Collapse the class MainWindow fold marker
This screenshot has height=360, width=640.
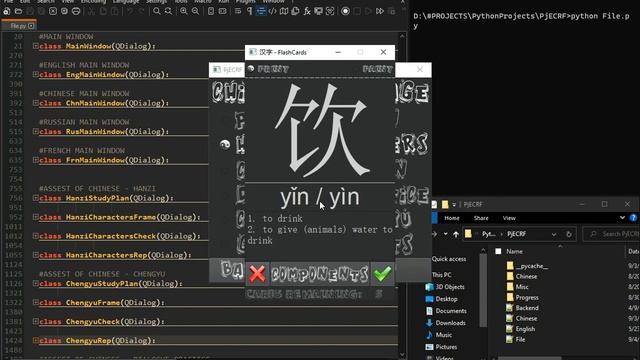[x=36, y=46]
